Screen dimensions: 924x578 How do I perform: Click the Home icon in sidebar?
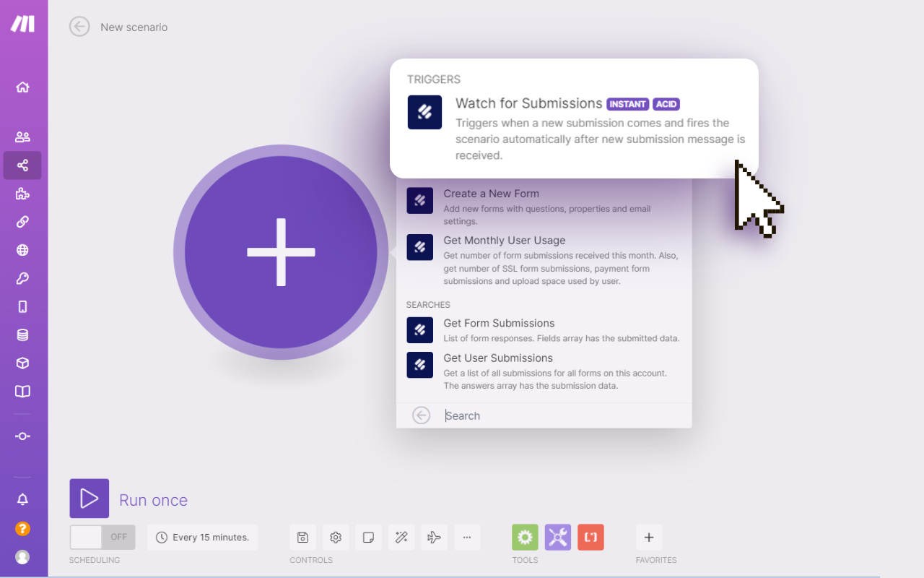[22, 87]
